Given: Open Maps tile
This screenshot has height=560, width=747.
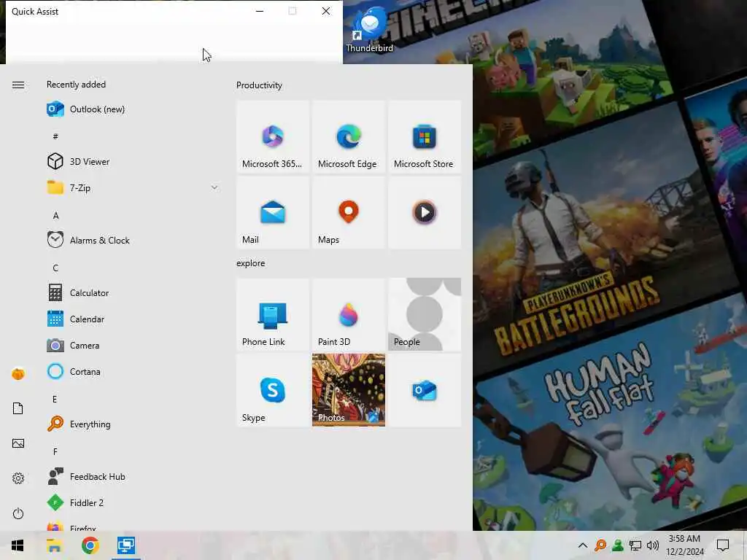Looking at the screenshot, I should point(349,212).
